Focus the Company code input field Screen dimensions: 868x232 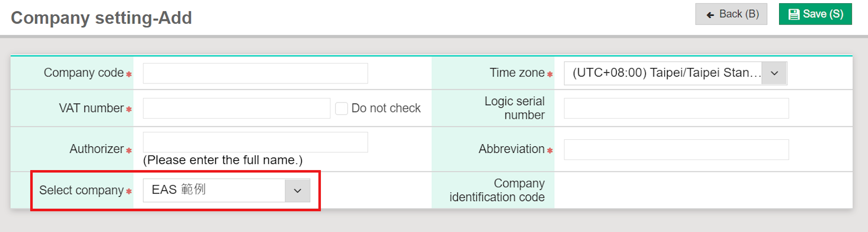click(255, 73)
